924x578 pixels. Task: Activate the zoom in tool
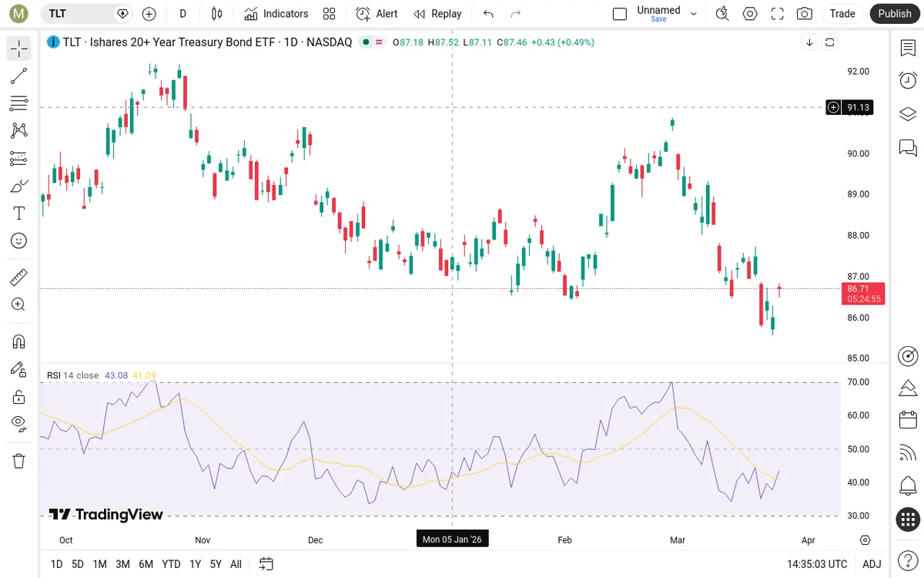[x=19, y=304]
